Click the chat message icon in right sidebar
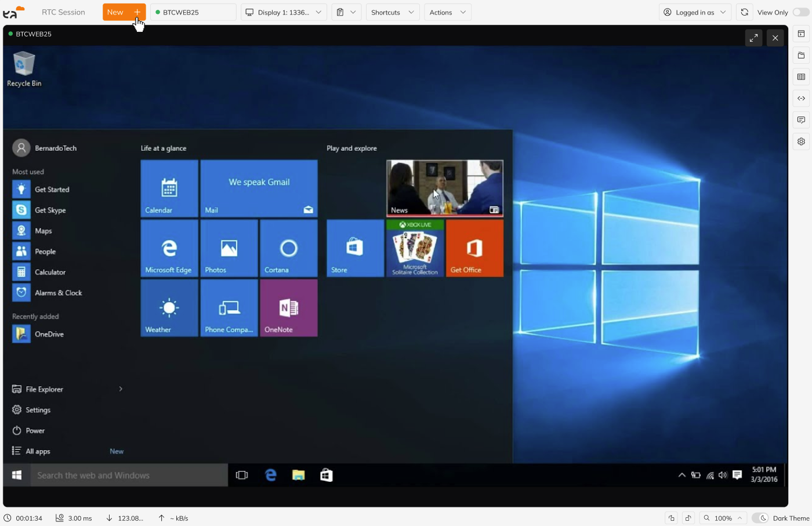 click(x=801, y=120)
